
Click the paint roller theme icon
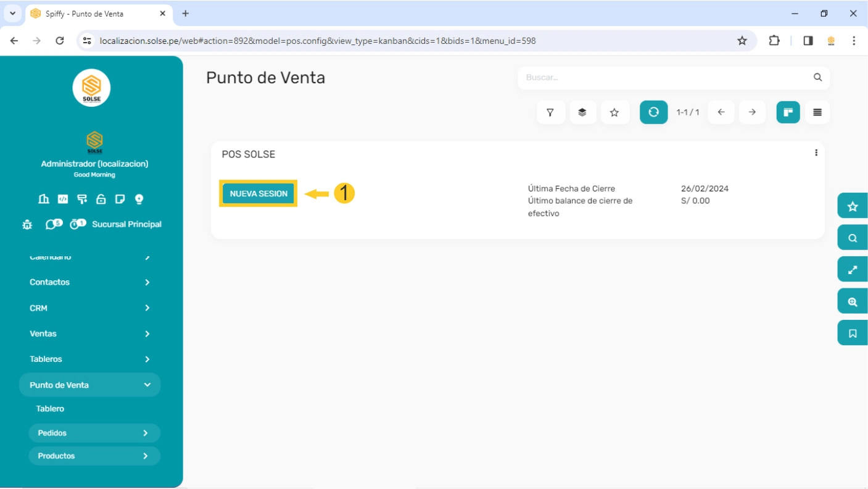81,199
